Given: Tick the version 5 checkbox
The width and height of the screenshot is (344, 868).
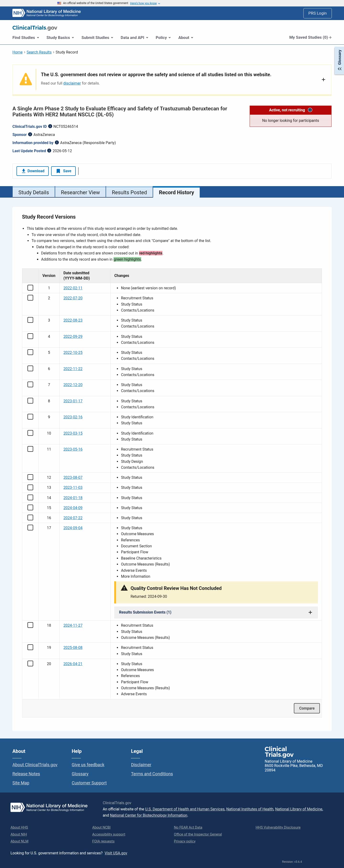Looking at the screenshot, I should point(30,352).
